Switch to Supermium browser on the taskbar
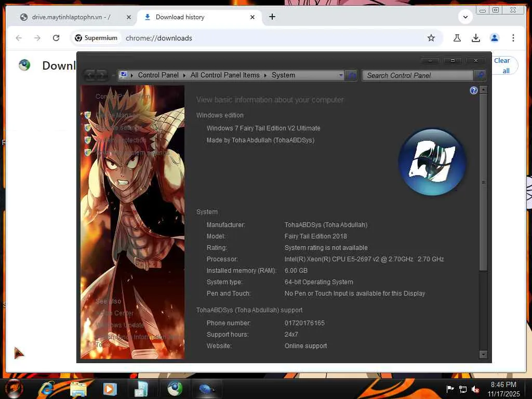This screenshot has height=399, width=532. [175, 389]
